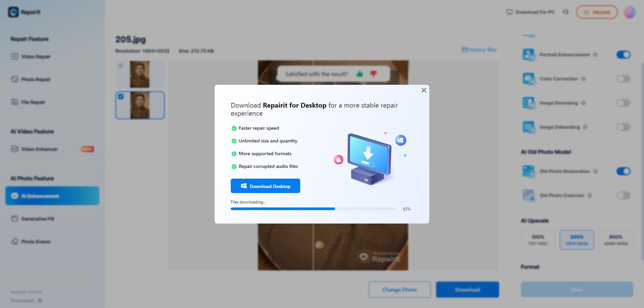Screen dimensions: 644x308
Task: Click the Generative Fill icon
Action: coord(14,219)
